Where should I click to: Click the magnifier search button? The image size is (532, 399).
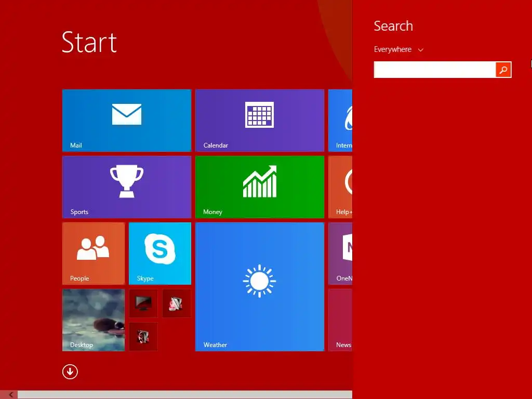(x=503, y=70)
